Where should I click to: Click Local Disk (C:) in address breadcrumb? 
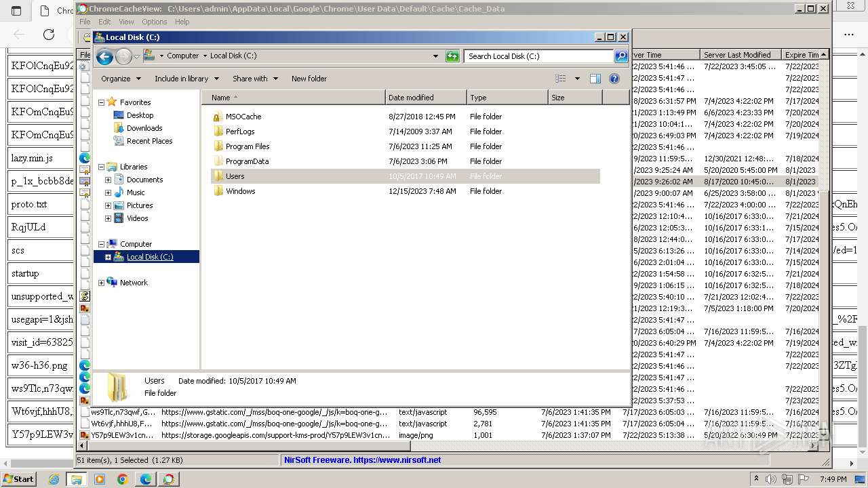pos(233,56)
